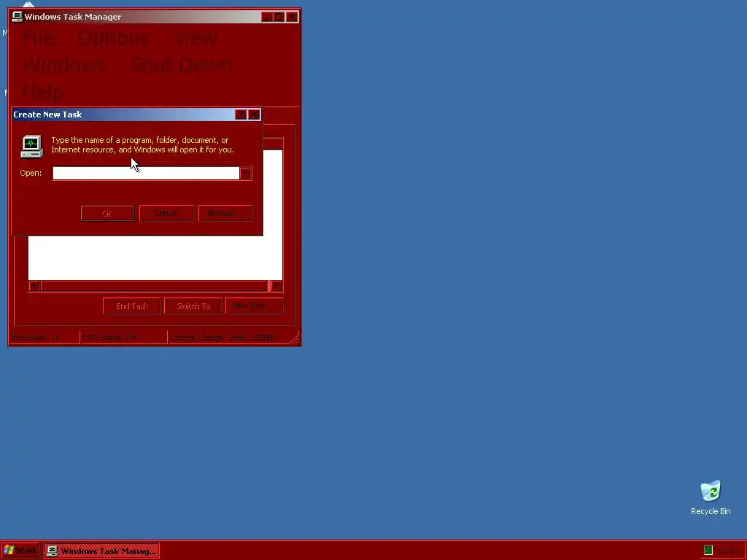The width and height of the screenshot is (747, 560).
Task: Click the left arrow of the horizontal scrollbar
Action: pyautogui.click(x=34, y=286)
